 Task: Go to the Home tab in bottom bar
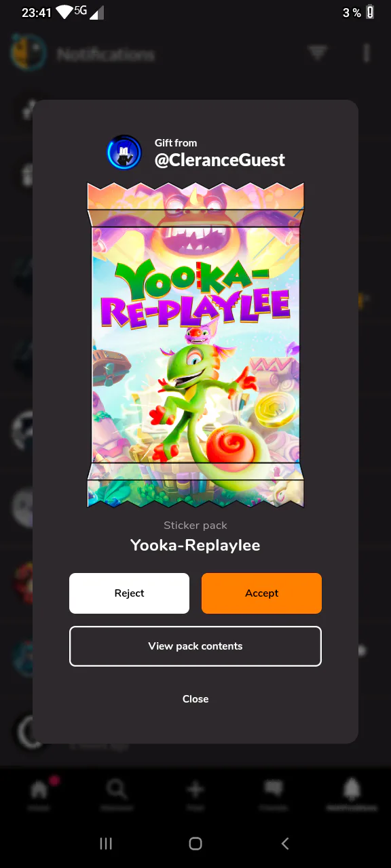click(39, 793)
